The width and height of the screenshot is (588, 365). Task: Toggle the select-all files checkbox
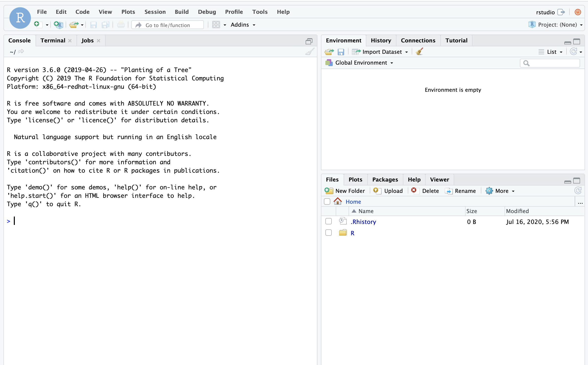click(x=327, y=201)
